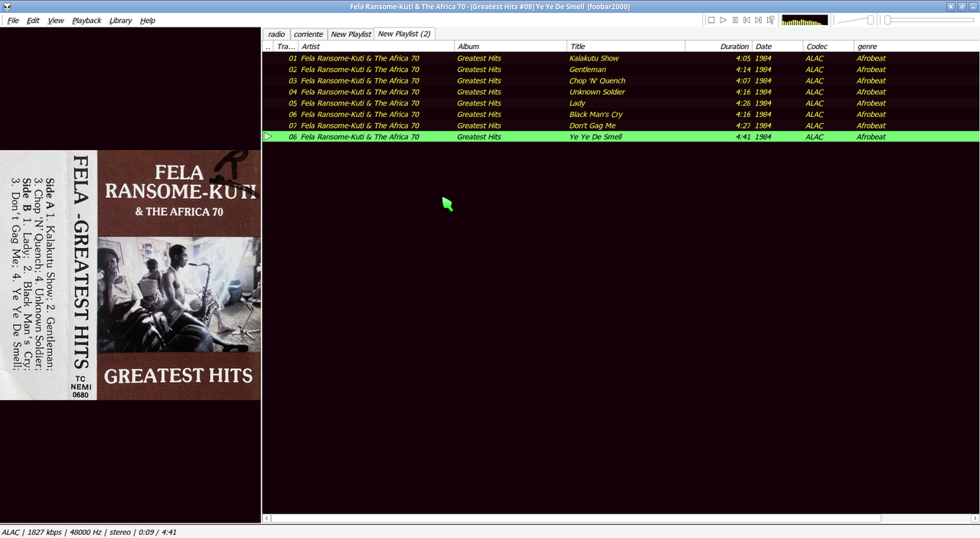Viewport: 980px width, 538px height.
Task: Stop playback with the Stop button
Action: 711,20
